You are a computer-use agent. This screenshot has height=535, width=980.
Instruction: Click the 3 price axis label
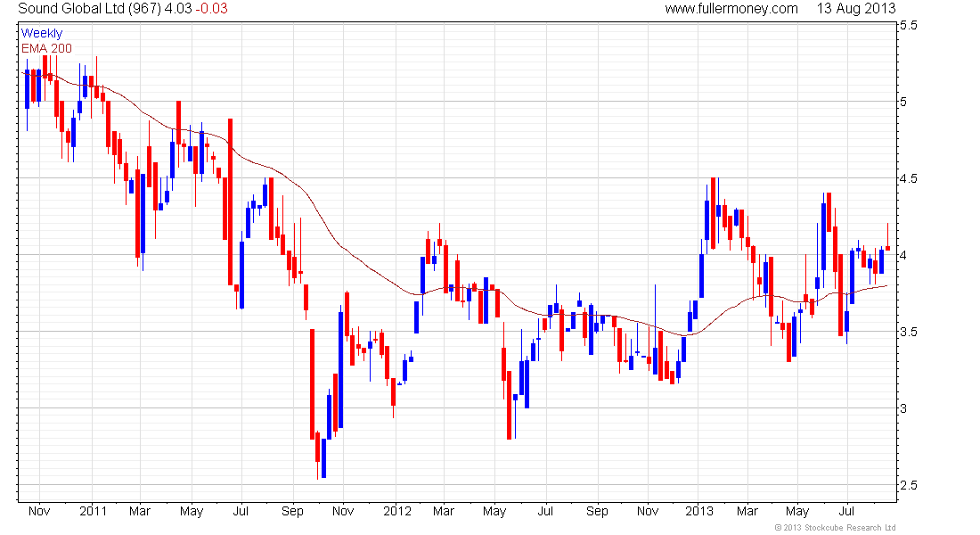[903, 408]
